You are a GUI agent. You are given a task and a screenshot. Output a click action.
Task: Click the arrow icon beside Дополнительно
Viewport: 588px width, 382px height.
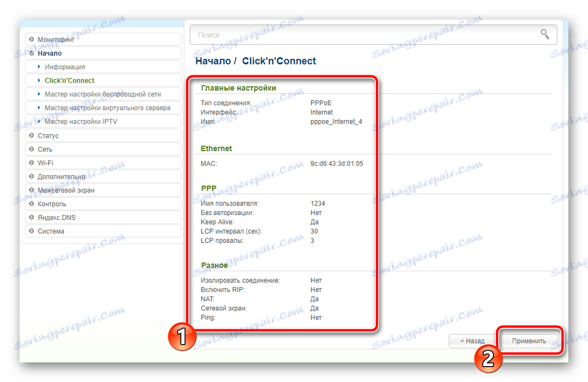(31, 176)
